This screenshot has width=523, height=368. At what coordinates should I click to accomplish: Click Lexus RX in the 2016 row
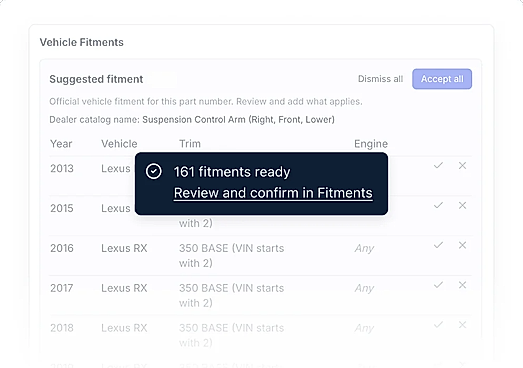point(124,248)
